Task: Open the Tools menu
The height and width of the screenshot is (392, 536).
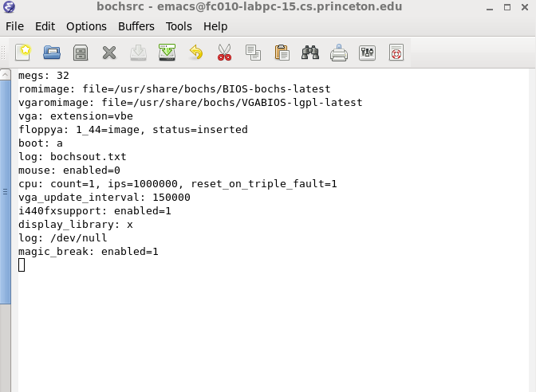Action: pyautogui.click(x=179, y=26)
